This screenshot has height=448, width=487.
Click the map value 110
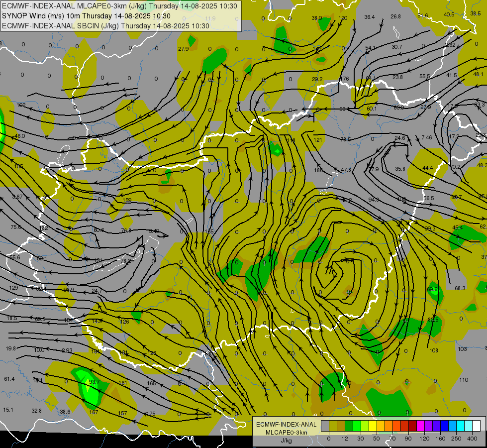[464, 380]
